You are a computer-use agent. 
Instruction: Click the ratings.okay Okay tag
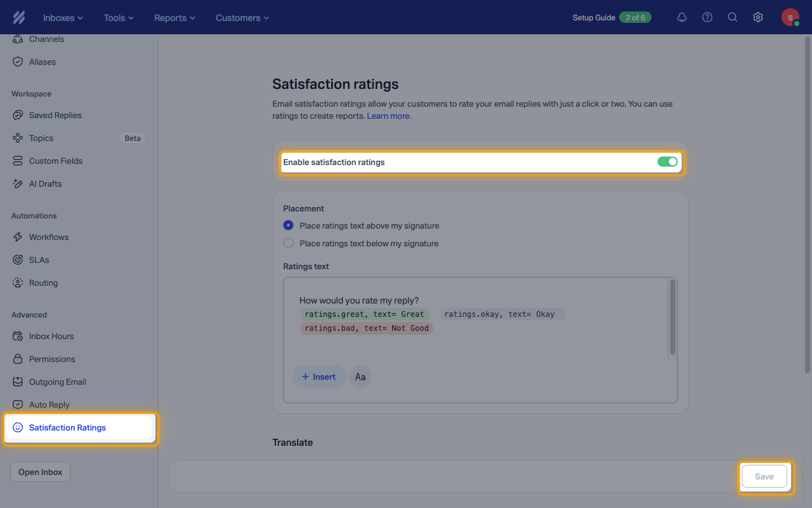tap(502, 314)
